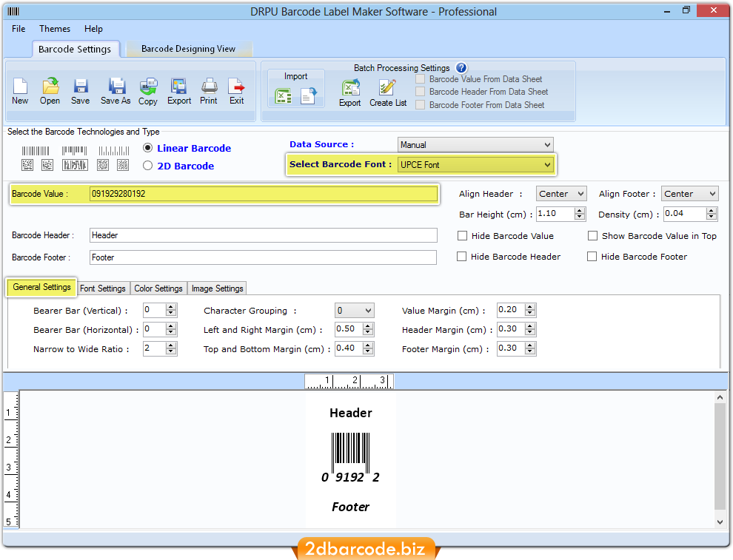Viewport: 733px width, 560px height.
Task: Check Show Barcode Value in Top
Action: tap(592, 236)
